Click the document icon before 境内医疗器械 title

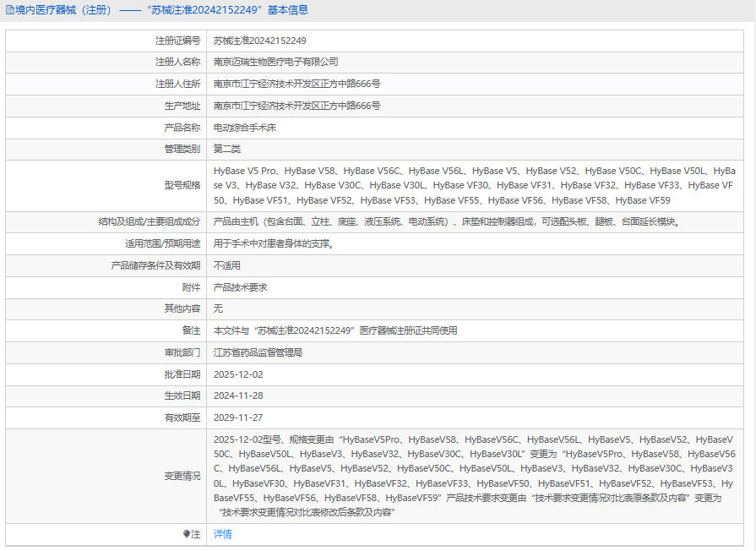click(9, 10)
